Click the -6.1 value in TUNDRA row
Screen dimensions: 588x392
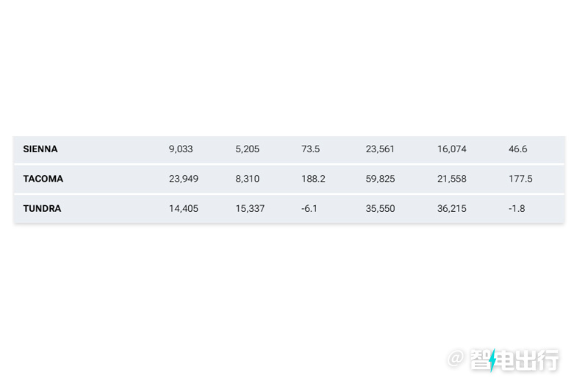309,208
